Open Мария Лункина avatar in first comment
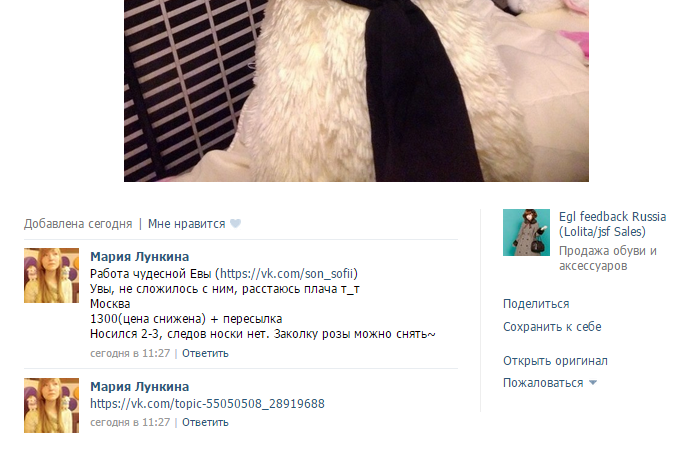The width and height of the screenshot is (673, 451). (x=52, y=275)
